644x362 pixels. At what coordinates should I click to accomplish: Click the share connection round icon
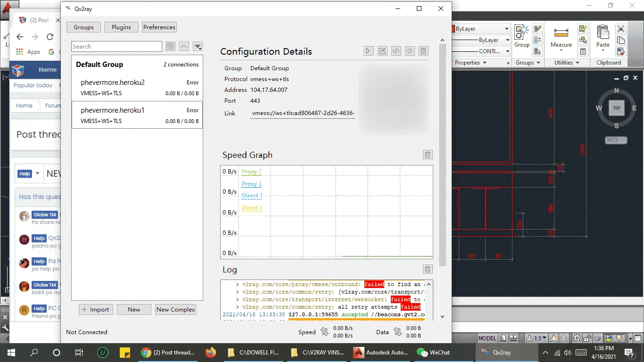pyautogui.click(x=410, y=51)
